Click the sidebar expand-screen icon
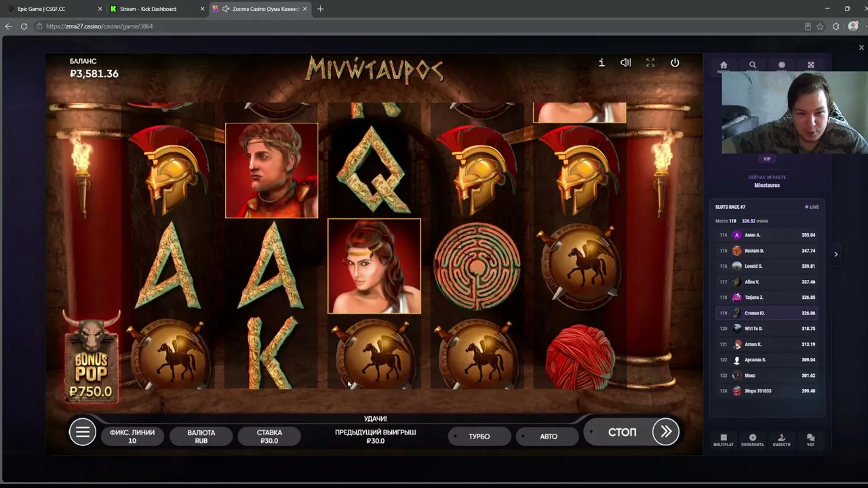868x488 pixels. 811,65
